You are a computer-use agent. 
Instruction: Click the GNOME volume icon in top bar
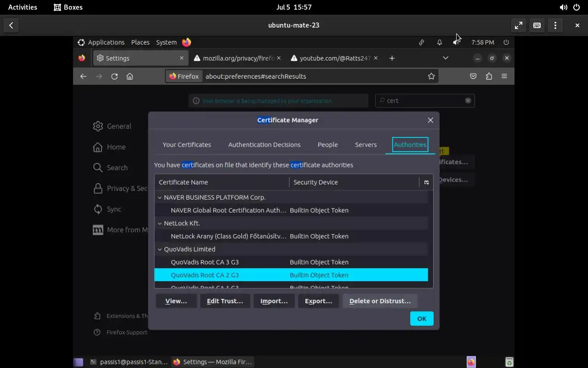click(x=563, y=7)
